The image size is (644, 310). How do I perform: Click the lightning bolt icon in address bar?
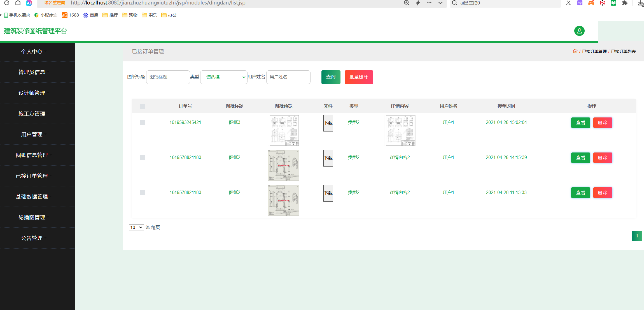[x=418, y=3]
